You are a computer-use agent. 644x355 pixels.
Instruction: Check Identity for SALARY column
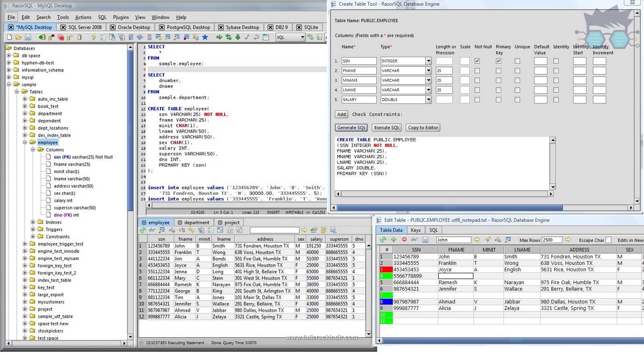click(x=556, y=100)
